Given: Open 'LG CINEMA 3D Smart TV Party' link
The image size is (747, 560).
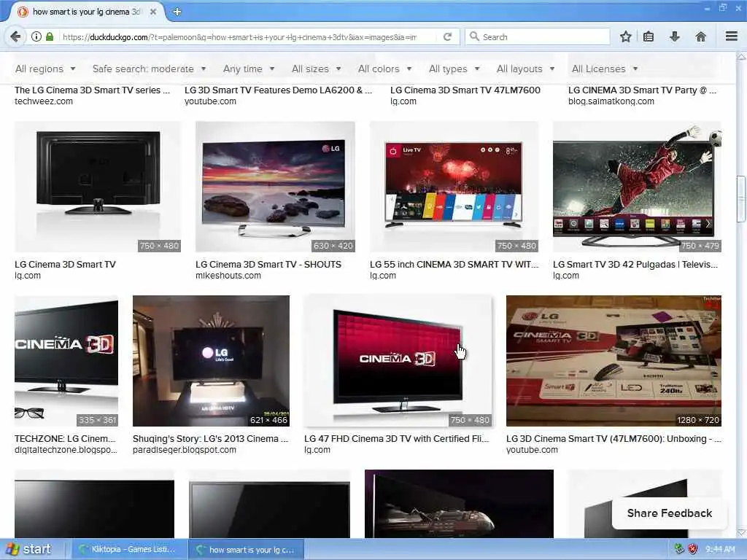Looking at the screenshot, I should pos(642,90).
